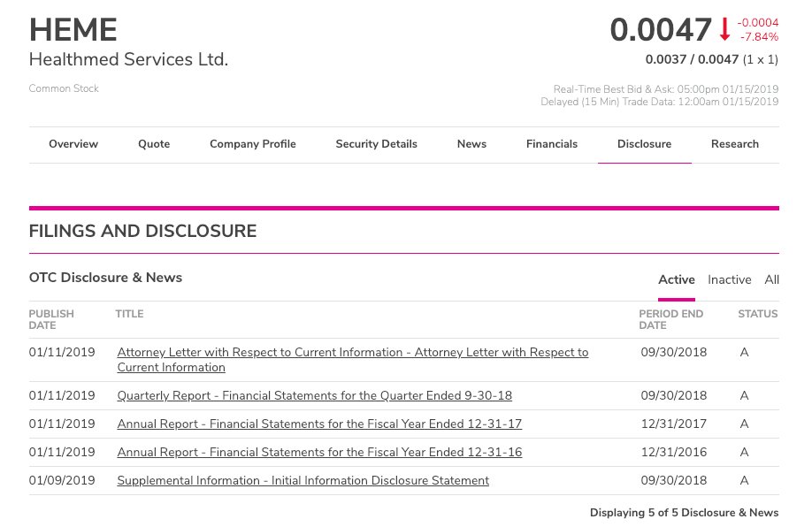
Task: Click the FILINGS AND DISCLOSURE section heading
Action: (143, 231)
